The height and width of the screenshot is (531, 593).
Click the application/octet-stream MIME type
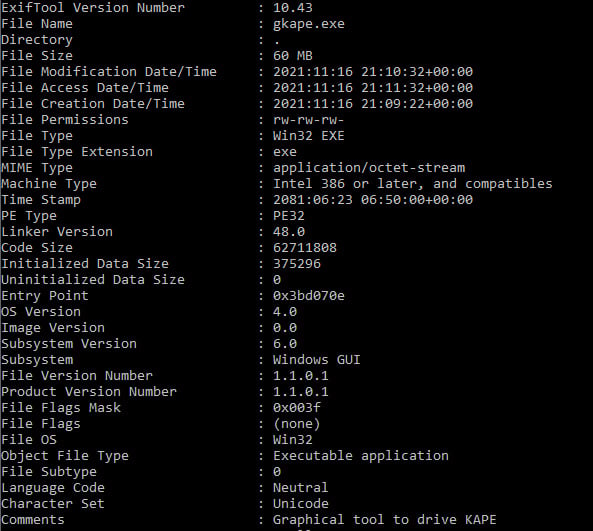tap(369, 168)
